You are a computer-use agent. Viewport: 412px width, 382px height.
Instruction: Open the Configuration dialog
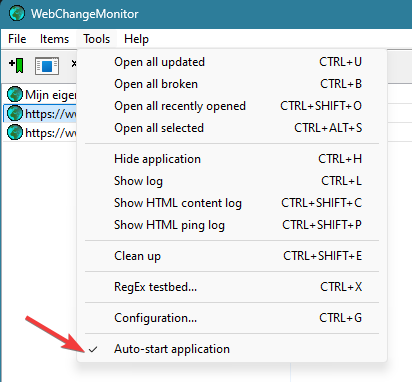232,318
